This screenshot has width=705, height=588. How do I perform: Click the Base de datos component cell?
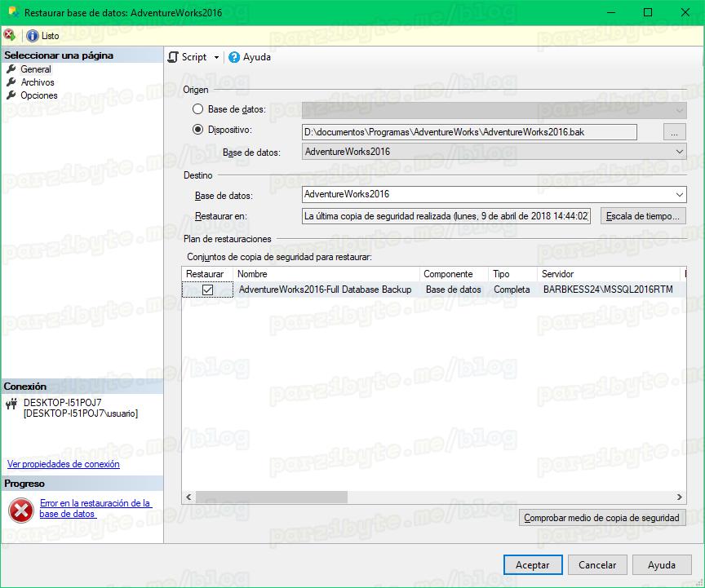tap(453, 290)
